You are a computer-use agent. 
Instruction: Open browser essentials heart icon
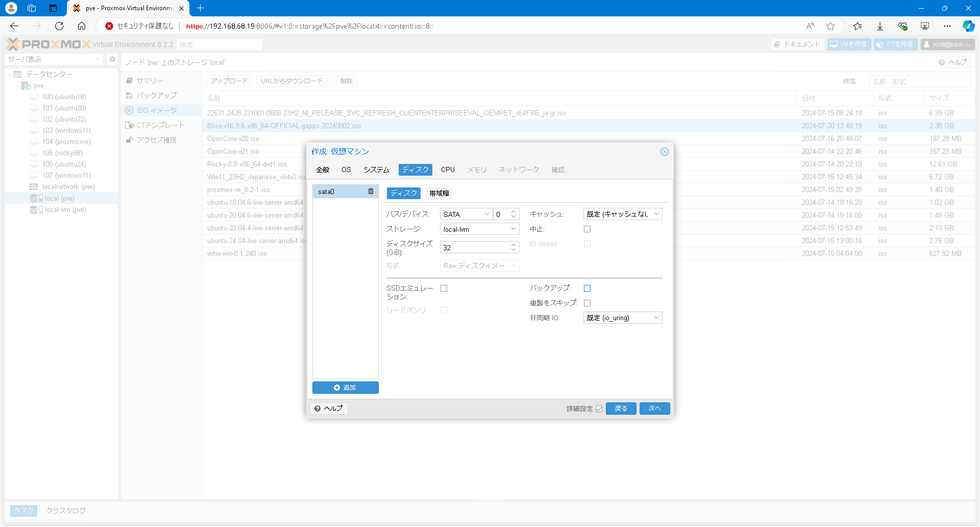[902, 26]
